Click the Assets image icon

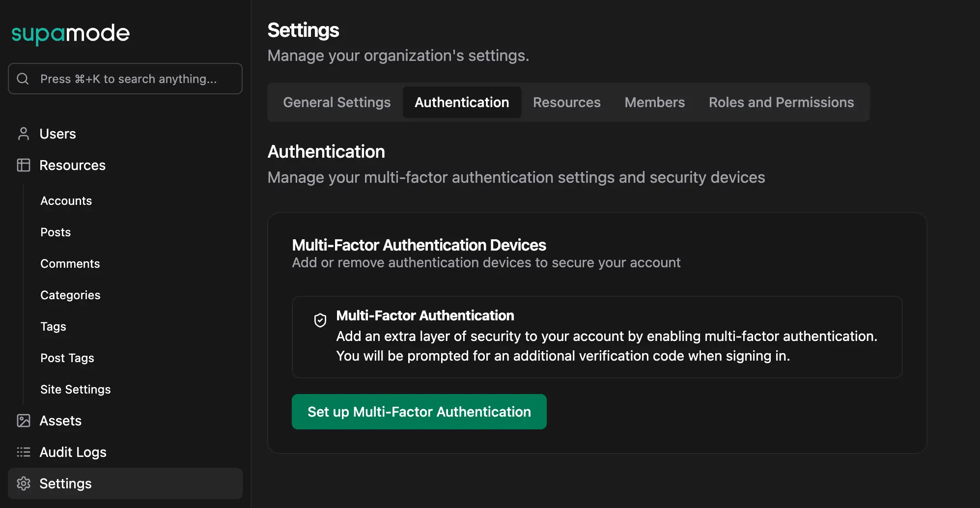pyautogui.click(x=23, y=421)
